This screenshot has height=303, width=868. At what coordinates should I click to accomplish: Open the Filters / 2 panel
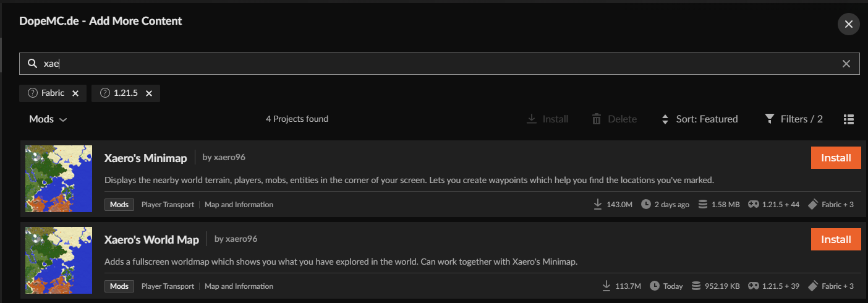[794, 119]
